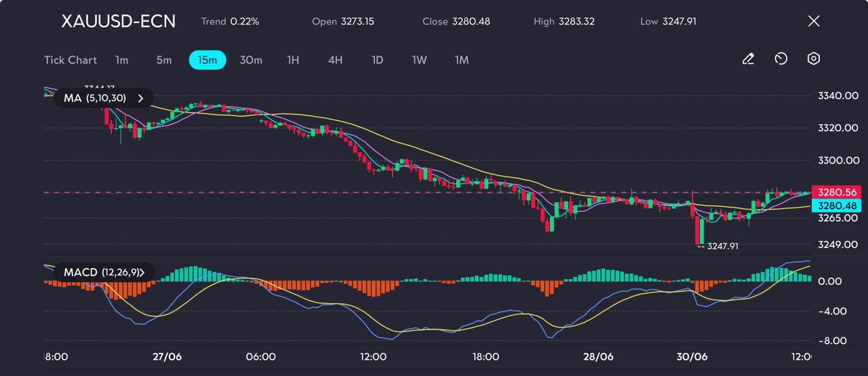Close the XAUUSD-ECN chart panel
The image size is (868, 376).
(814, 21)
